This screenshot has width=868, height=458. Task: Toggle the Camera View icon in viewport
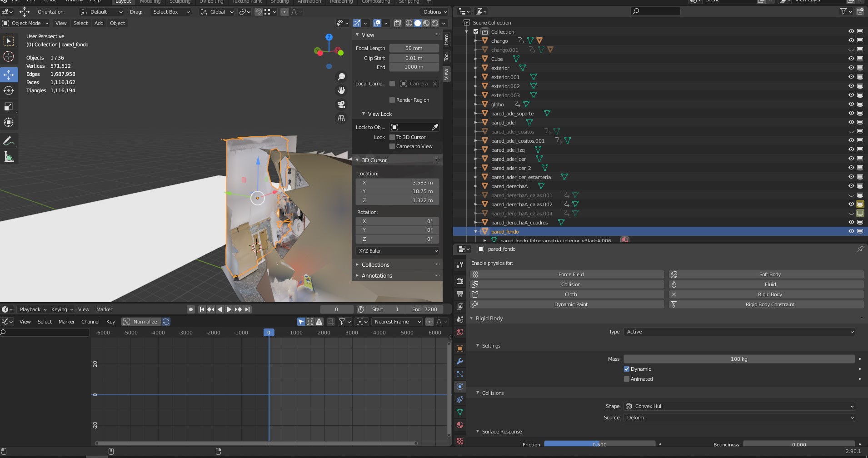341,104
